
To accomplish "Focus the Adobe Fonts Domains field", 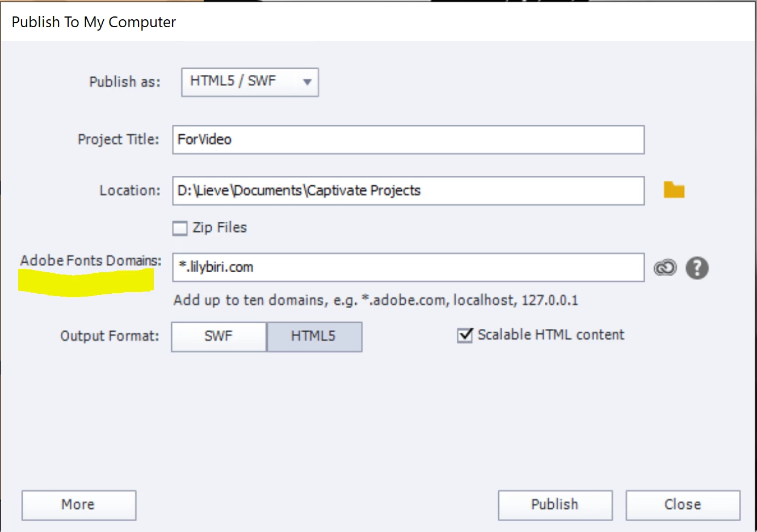I will (409, 267).
